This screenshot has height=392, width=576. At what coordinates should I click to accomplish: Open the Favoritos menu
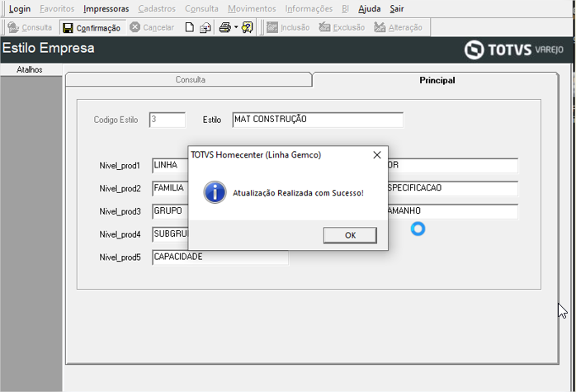pos(57,8)
